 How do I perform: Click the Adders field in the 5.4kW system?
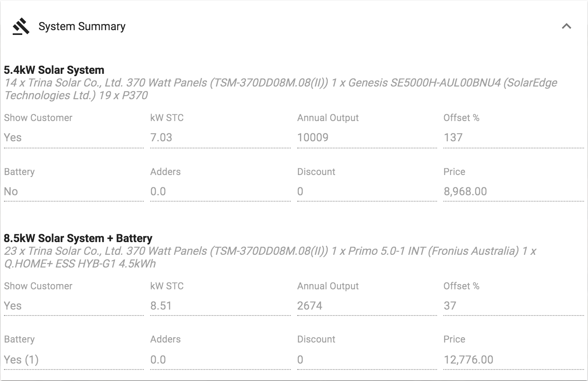click(x=220, y=192)
